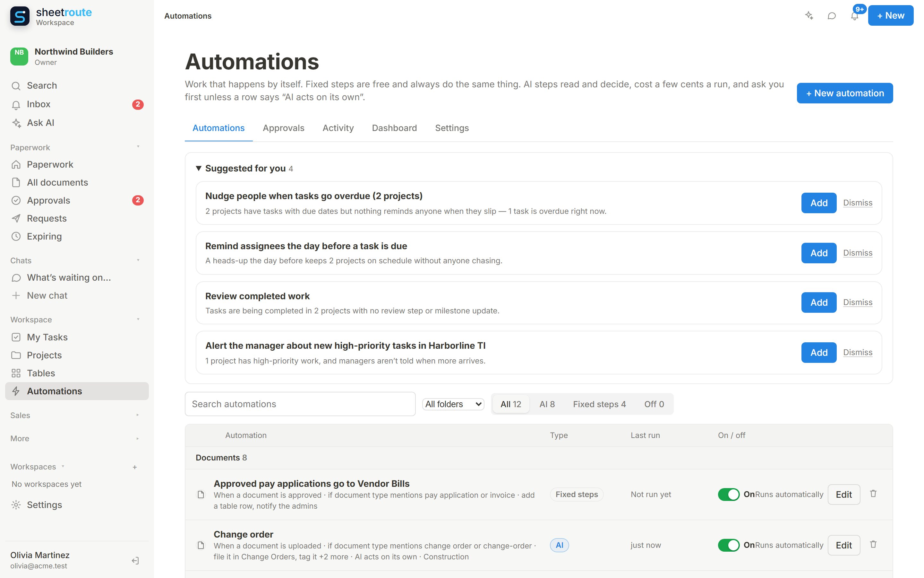Screen dimensions: 924x578
Task: Open Requests in the sidebar
Action: coord(77,218)
